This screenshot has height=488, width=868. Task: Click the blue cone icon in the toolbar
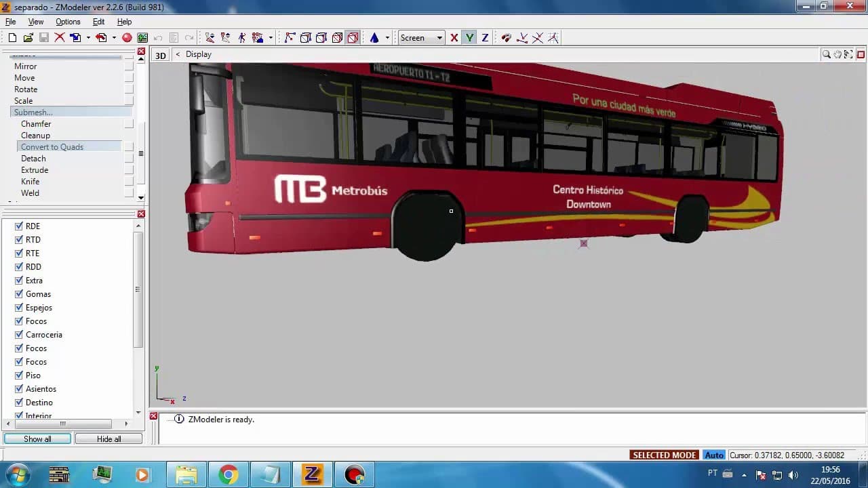point(374,38)
